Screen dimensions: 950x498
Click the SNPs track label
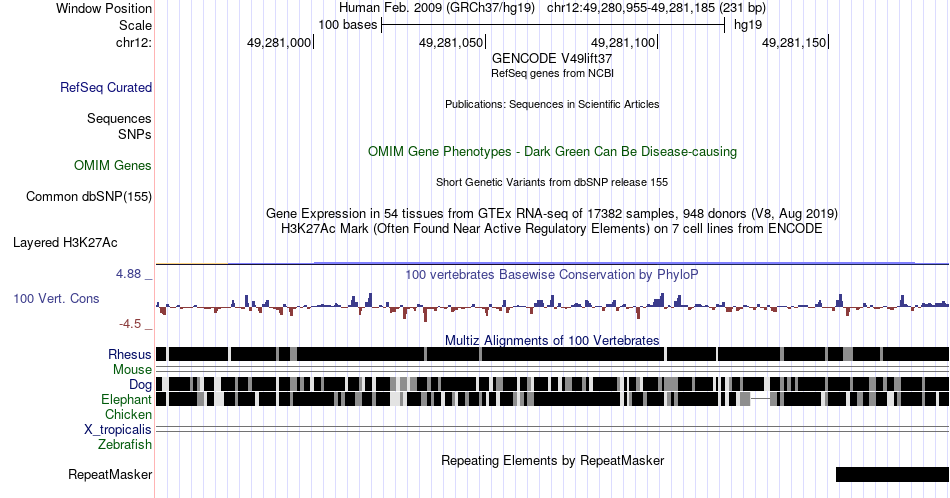coord(135,134)
